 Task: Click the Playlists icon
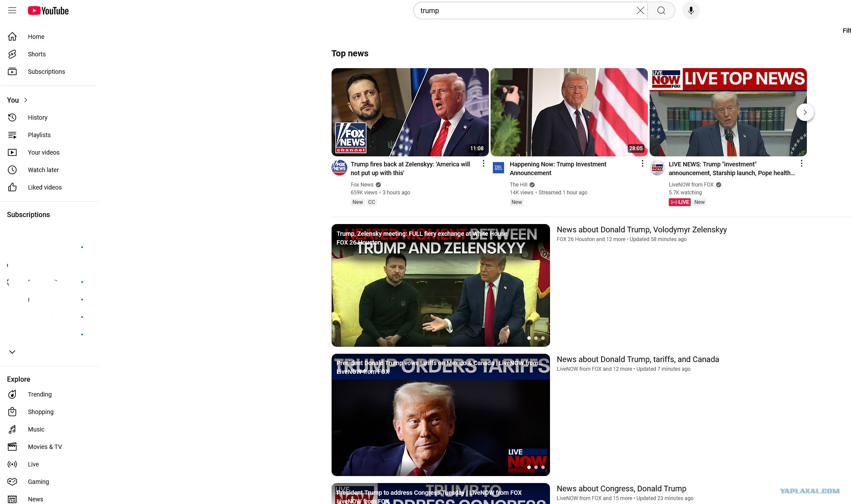tap(12, 135)
